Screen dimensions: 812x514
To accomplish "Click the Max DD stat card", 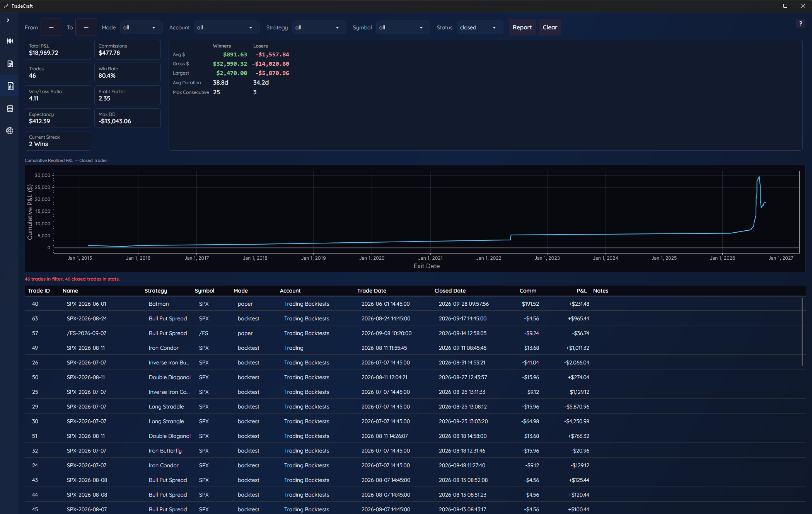I will [x=128, y=118].
